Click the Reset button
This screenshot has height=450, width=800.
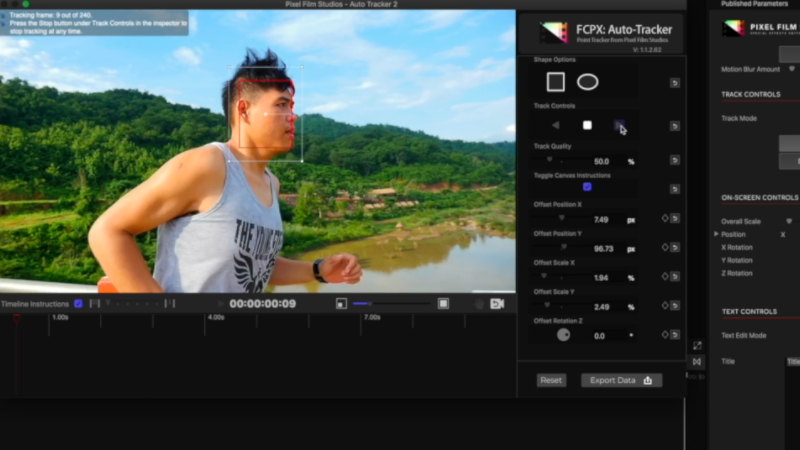(551, 380)
